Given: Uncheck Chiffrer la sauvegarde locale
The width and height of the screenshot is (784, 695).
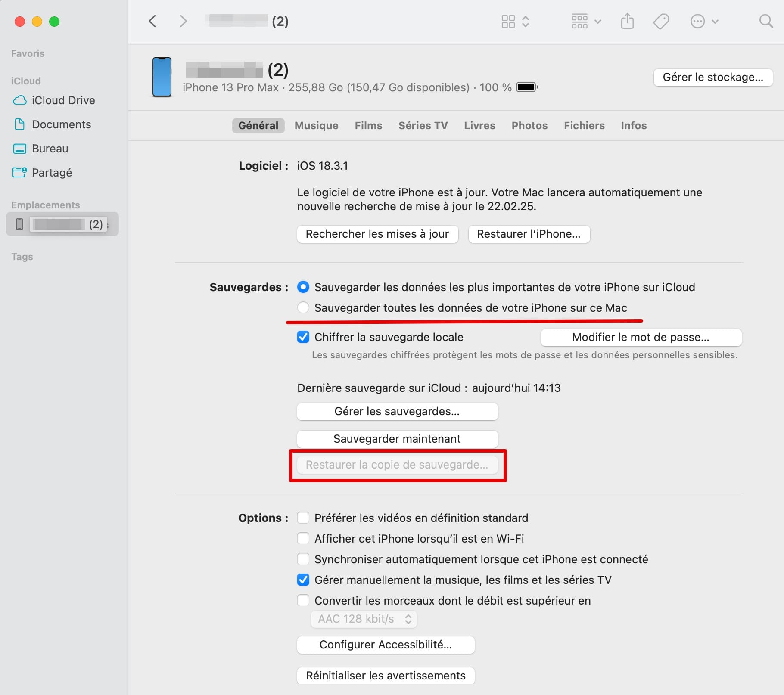Looking at the screenshot, I should click(303, 337).
